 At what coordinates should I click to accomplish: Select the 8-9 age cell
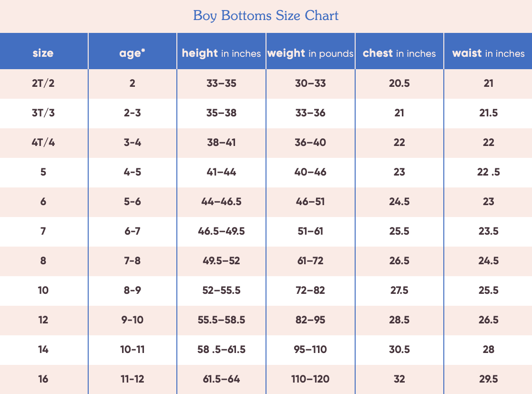pyautogui.click(x=133, y=290)
